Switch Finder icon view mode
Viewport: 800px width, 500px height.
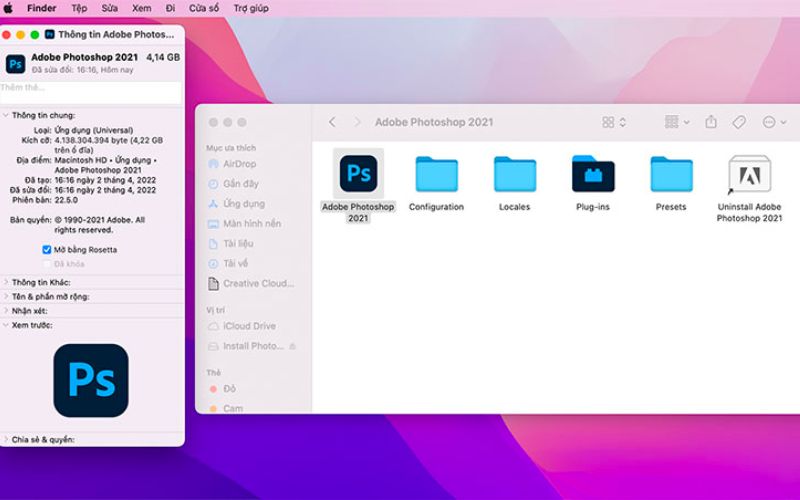pos(614,122)
